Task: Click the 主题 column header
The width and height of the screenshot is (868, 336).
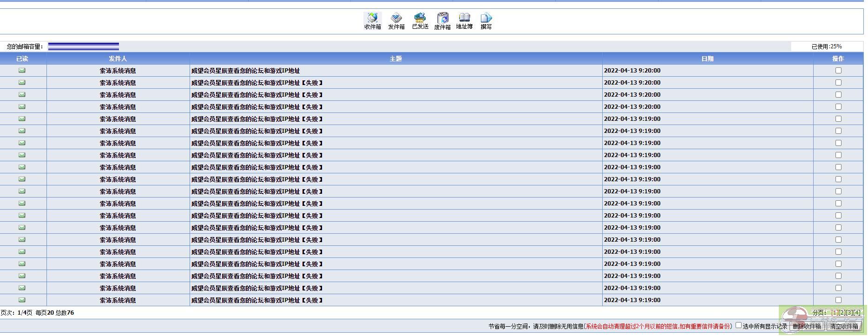Action: pyautogui.click(x=395, y=59)
